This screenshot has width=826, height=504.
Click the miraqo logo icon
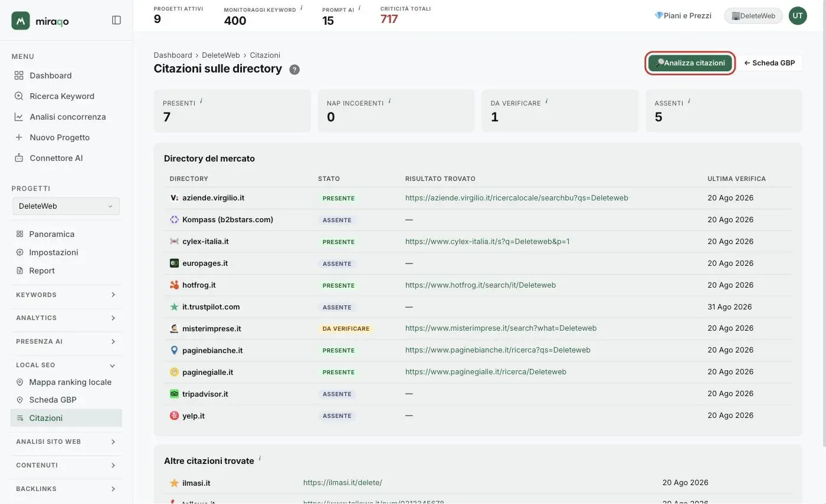pyautogui.click(x=21, y=21)
